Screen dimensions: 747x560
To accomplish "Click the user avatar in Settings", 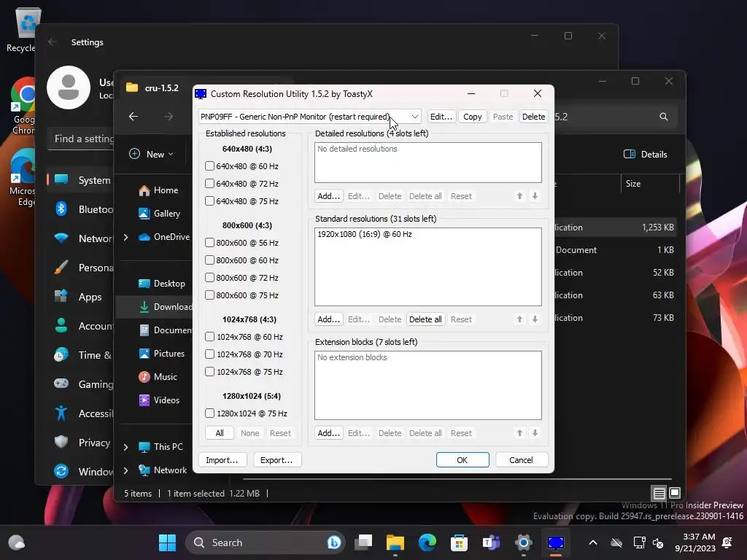I will [x=69, y=87].
